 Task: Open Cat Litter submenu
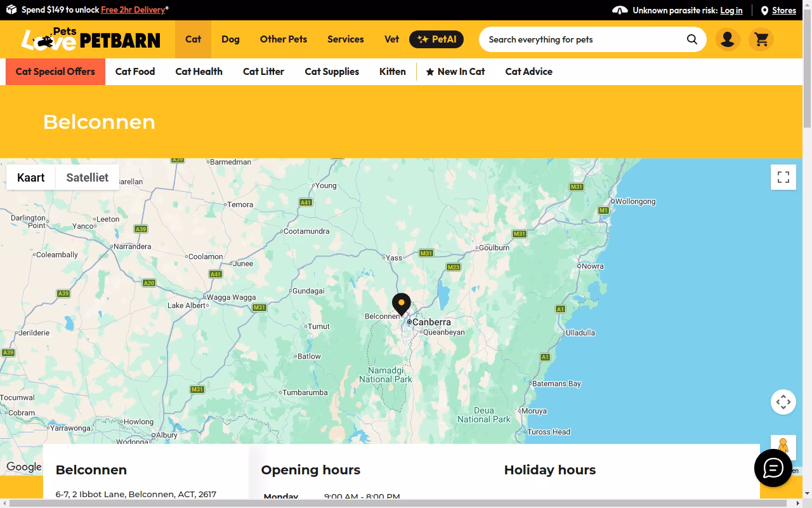coord(264,72)
